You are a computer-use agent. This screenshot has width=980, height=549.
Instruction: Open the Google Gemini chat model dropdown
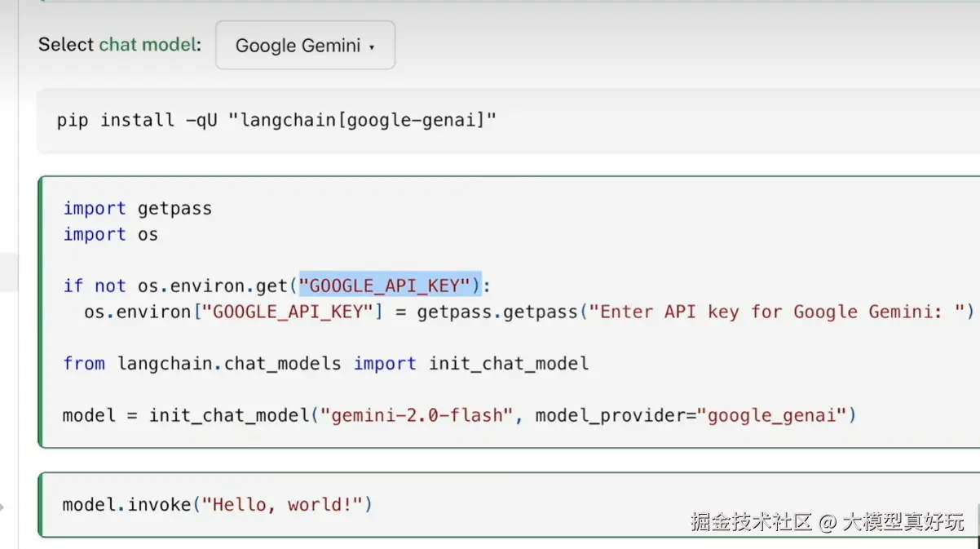click(305, 46)
